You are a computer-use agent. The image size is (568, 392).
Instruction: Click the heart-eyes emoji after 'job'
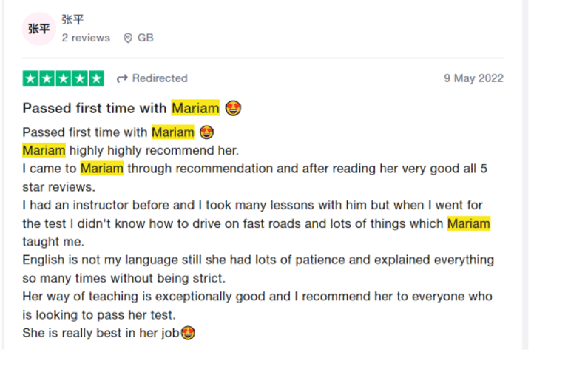(188, 334)
